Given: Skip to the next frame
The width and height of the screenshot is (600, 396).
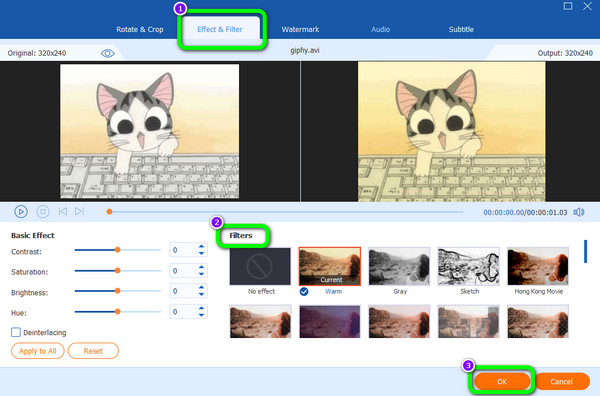Looking at the screenshot, I should 80,211.
